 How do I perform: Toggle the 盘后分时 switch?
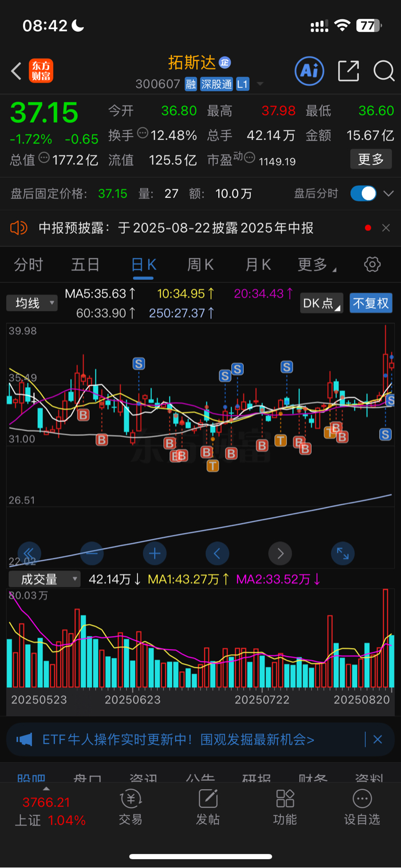(x=363, y=194)
